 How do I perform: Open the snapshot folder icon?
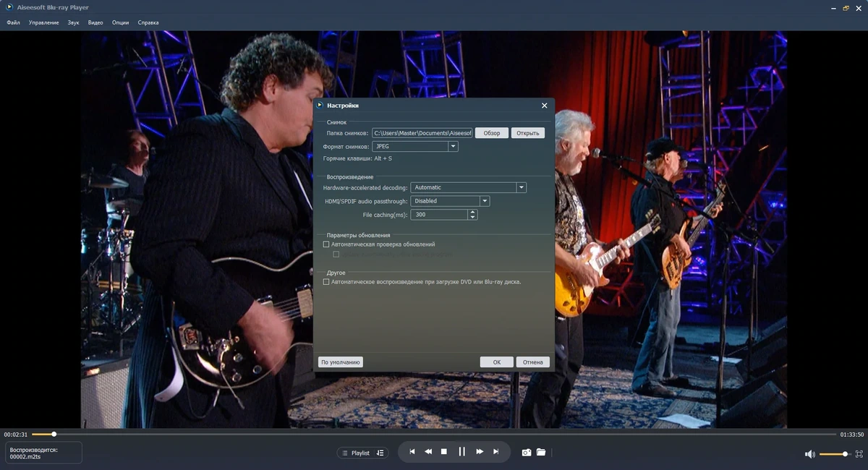[x=541, y=453]
